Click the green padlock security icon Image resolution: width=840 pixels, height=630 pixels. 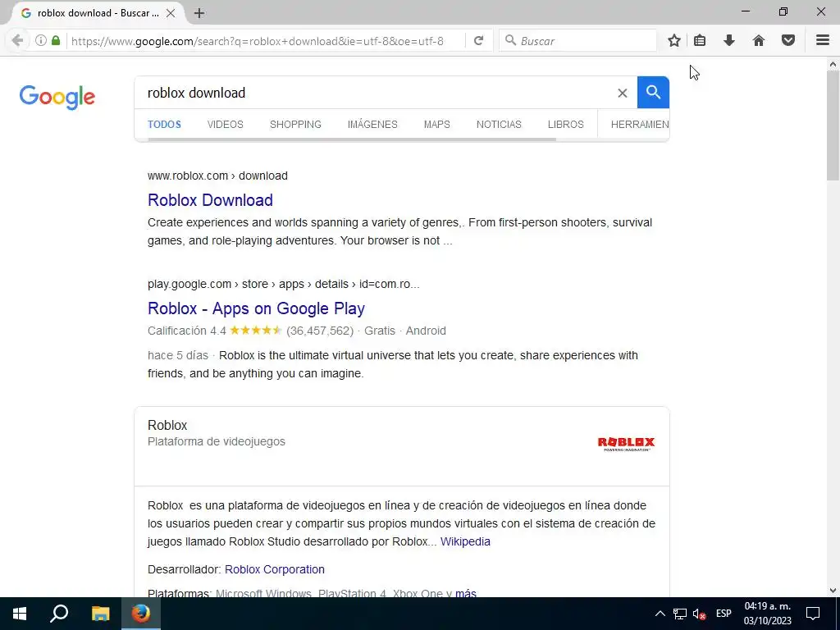(56, 41)
